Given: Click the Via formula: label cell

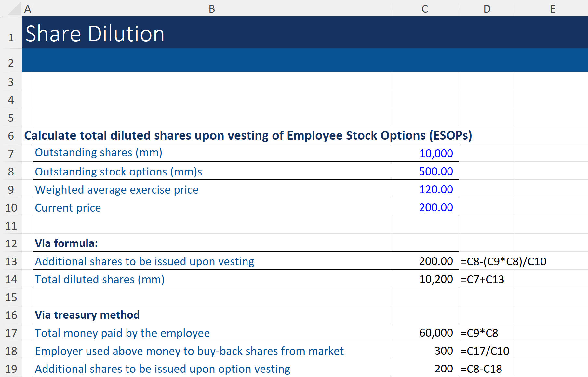Looking at the screenshot, I should pos(66,243).
